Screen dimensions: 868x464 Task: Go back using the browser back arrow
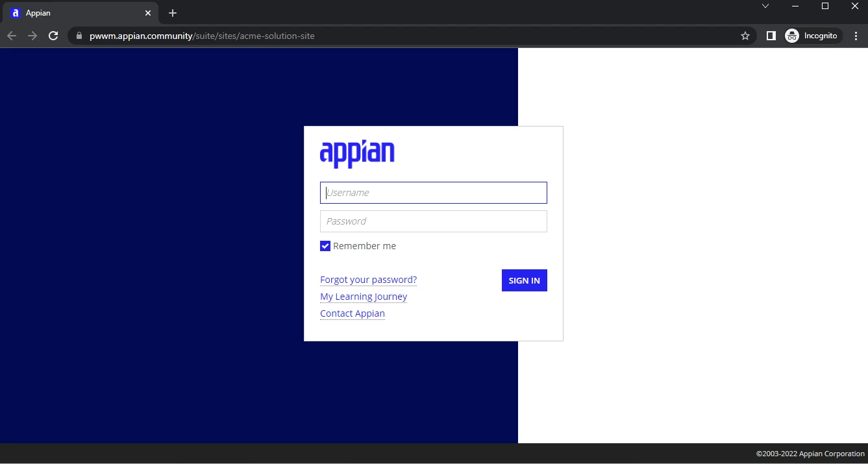coord(12,36)
